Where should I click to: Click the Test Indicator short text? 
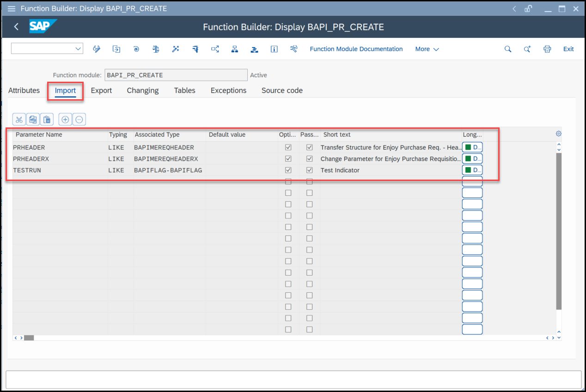point(340,170)
